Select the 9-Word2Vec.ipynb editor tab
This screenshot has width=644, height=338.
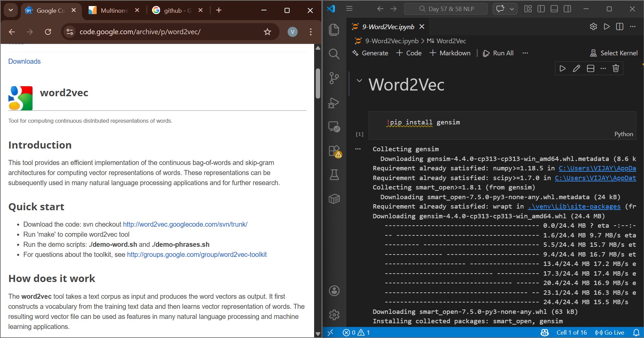(388, 27)
